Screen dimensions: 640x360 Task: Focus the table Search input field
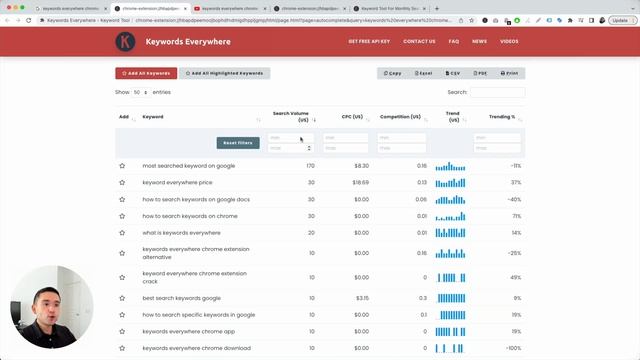[x=498, y=92]
